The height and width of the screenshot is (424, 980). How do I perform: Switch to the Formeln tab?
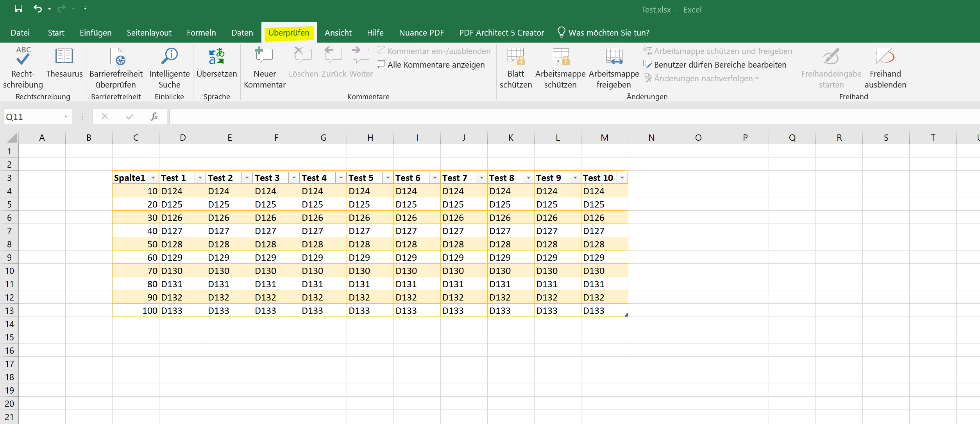(x=202, y=33)
